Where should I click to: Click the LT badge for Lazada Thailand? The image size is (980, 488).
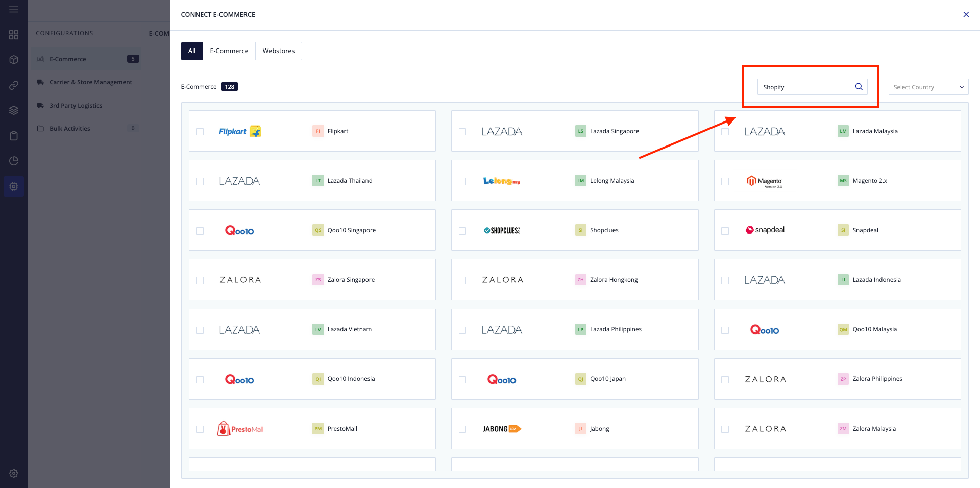[318, 181]
